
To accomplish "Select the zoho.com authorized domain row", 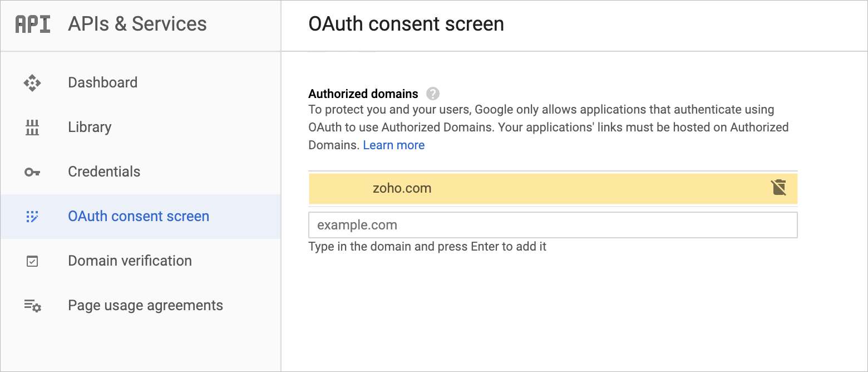I will [402, 188].
